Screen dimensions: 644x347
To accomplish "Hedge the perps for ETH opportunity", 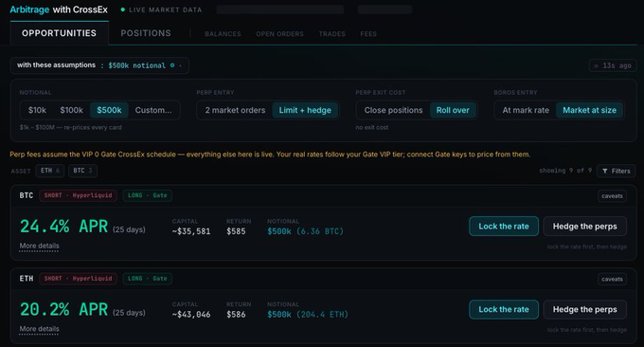I will (x=585, y=309).
